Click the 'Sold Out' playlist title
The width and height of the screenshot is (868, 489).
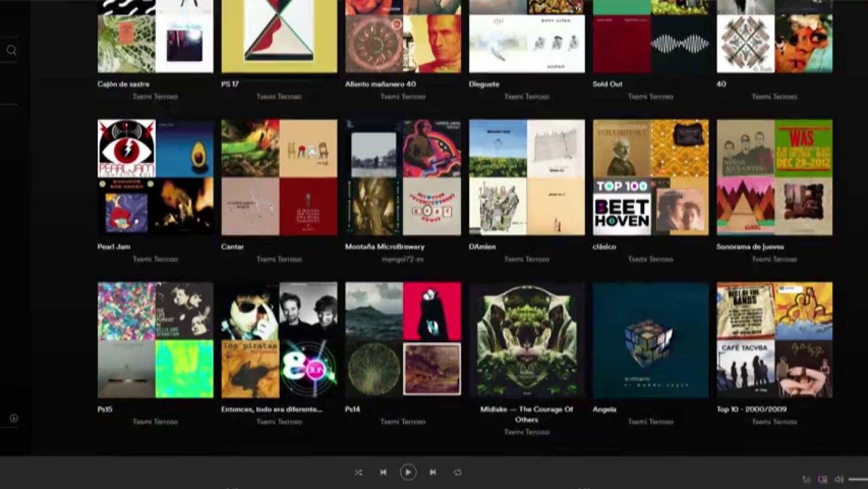(607, 85)
